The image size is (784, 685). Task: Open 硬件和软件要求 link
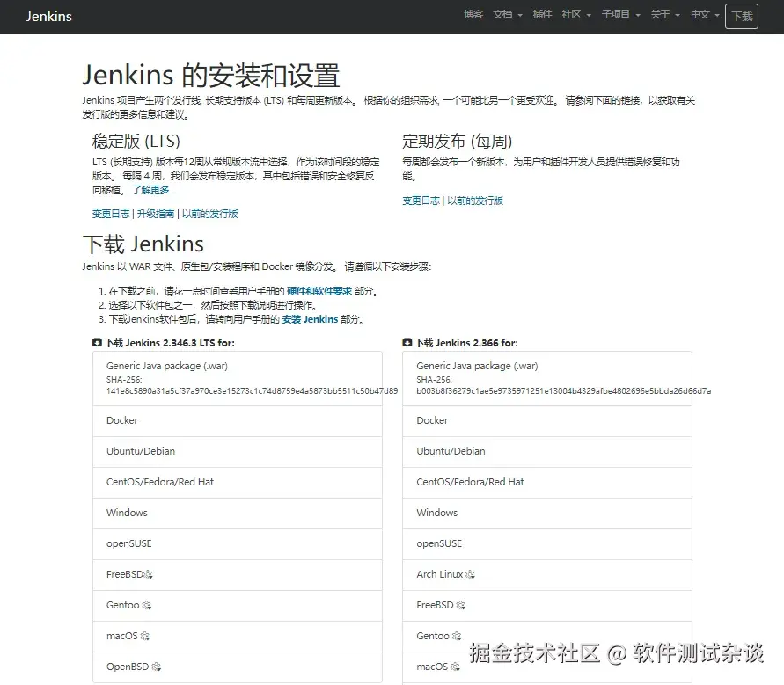[x=319, y=291]
